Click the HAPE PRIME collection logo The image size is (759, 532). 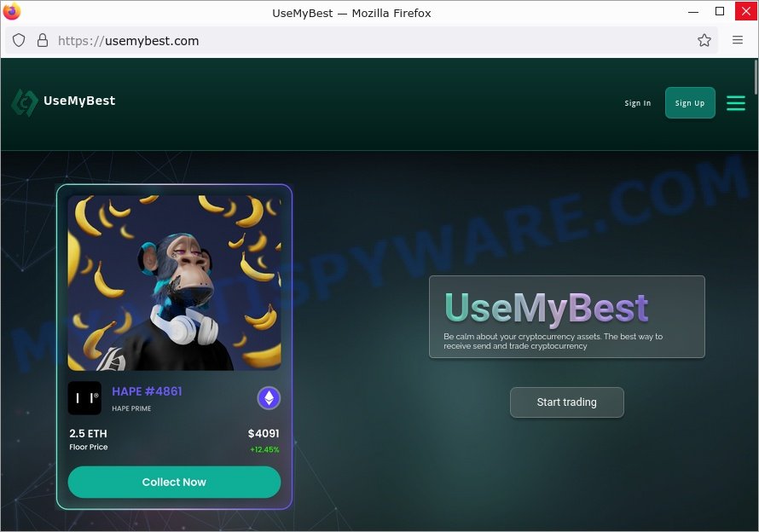pyautogui.click(x=84, y=398)
